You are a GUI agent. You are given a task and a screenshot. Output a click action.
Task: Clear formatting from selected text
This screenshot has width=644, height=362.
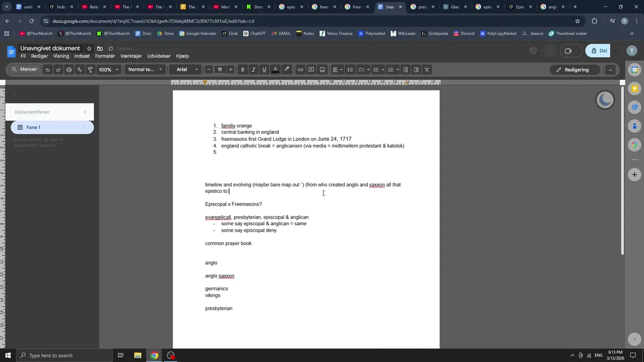coord(427,70)
